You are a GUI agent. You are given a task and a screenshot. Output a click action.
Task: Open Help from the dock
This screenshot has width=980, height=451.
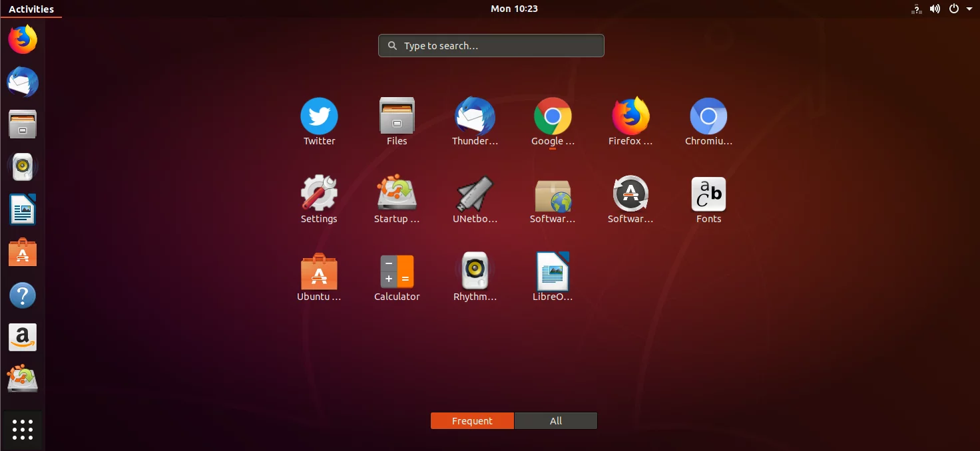pos(23,295)
